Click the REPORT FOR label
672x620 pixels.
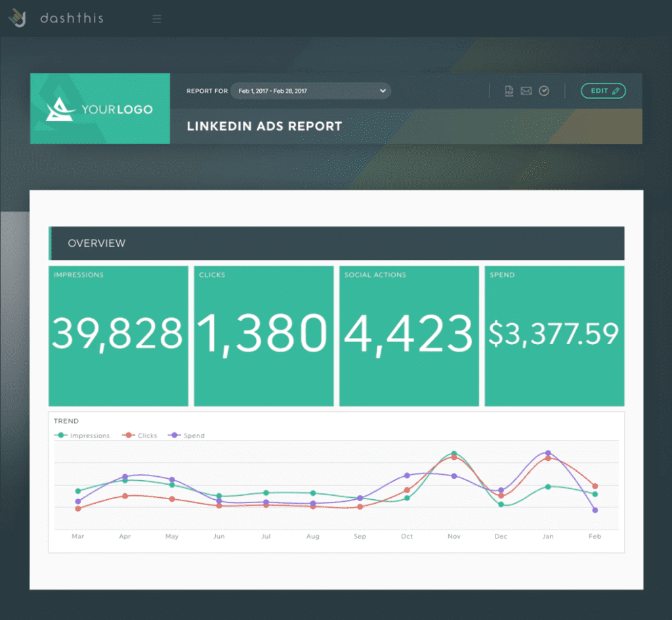pyautogui.click(x=207, y=91)
